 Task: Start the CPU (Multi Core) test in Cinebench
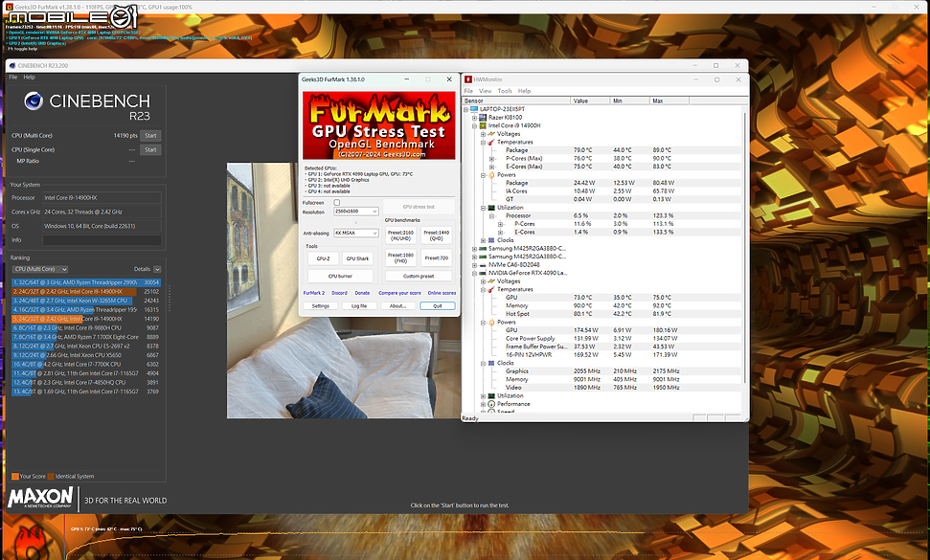[x=150, y=136]
